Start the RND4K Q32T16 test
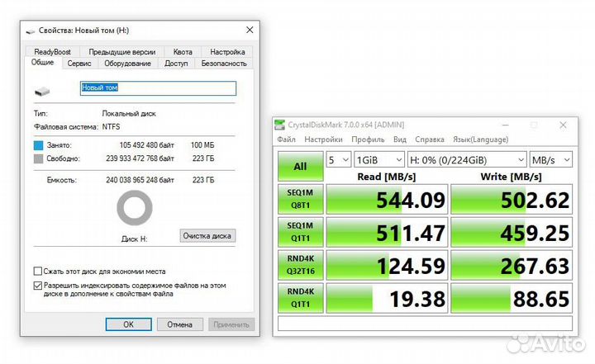Image resolution: width=595 pixels, height=364 pixels. (x=300, y=265)
